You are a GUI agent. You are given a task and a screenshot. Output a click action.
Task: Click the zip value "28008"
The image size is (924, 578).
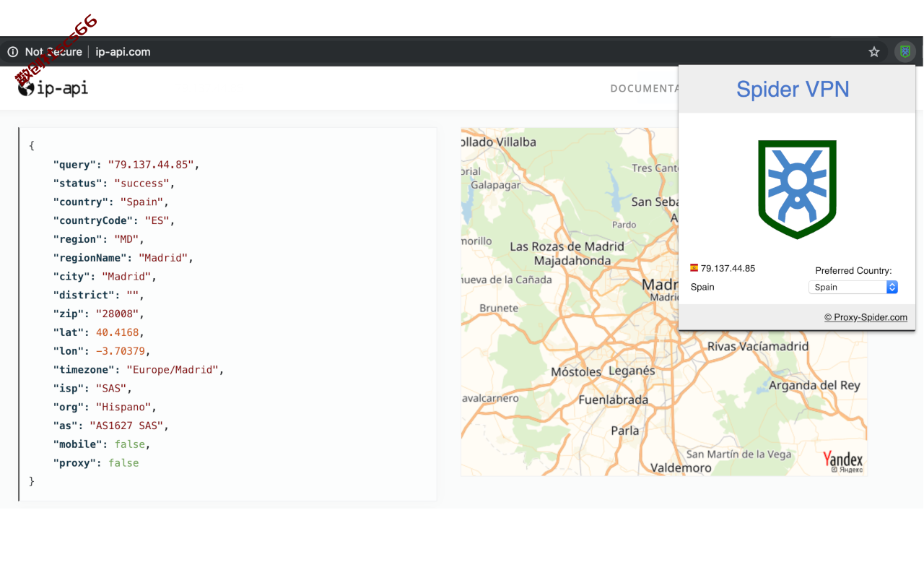(117, 314)
